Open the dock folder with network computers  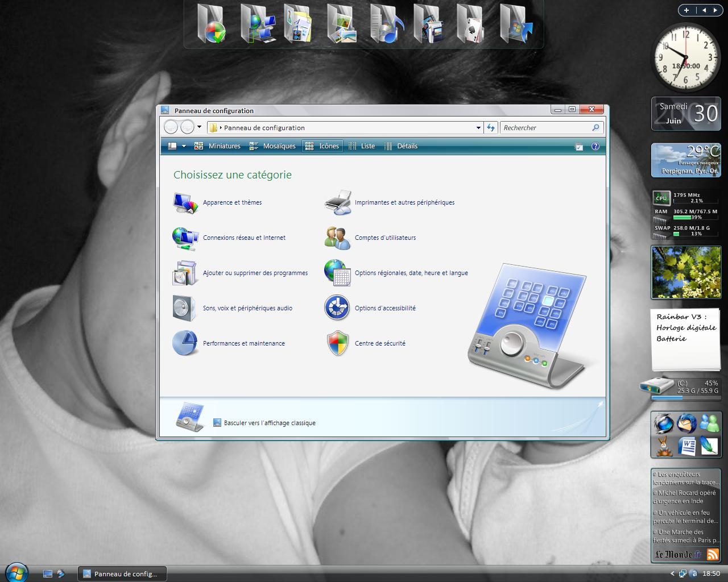(x=257, y=24)
